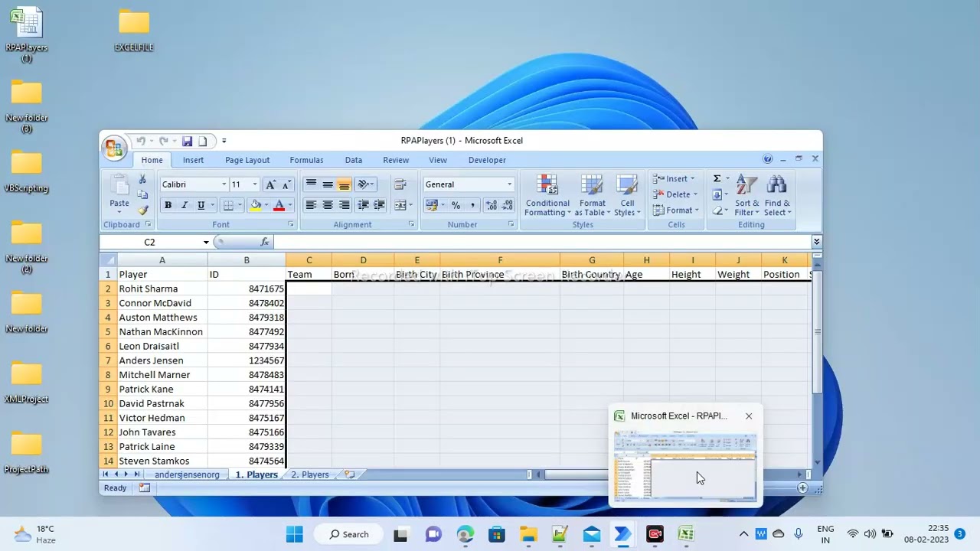Click Find & Select button

coord(776,196)
